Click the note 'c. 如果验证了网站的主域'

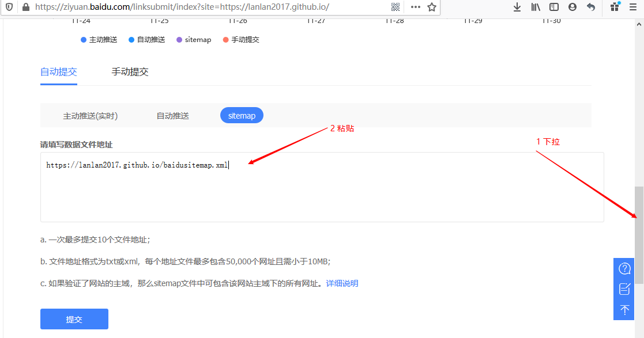[181, 283]
